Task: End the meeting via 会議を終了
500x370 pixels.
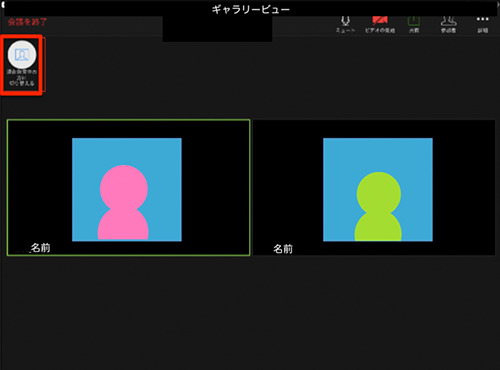Action: tap(27, 22)
